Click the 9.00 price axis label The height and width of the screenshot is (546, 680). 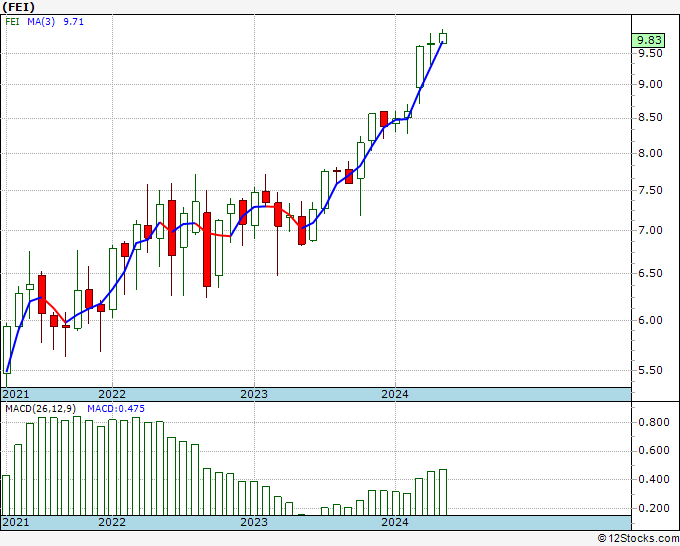click(650, 85)
